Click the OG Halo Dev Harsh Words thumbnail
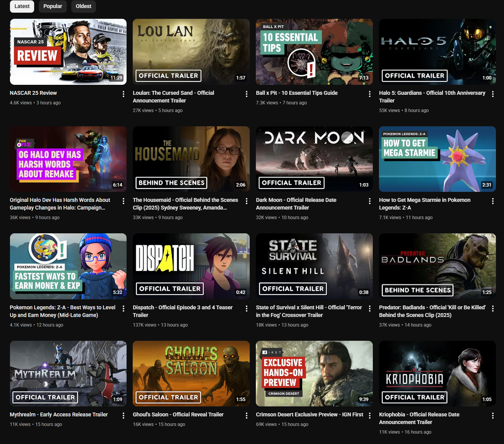The width and height of the screenshot is (504, 444). (x=68, y=159)
